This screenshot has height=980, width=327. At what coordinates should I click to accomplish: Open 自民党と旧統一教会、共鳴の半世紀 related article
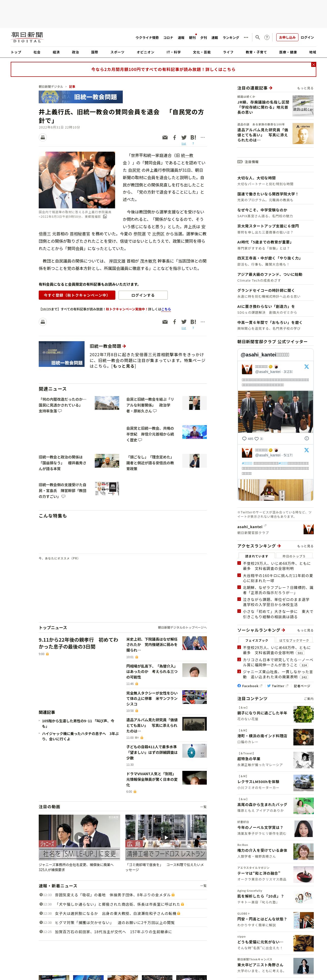click(150, 434)
